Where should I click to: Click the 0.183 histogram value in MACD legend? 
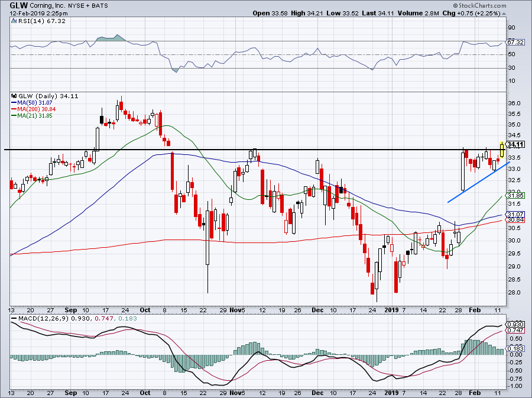pyautogui.click(x=127, y=319)
